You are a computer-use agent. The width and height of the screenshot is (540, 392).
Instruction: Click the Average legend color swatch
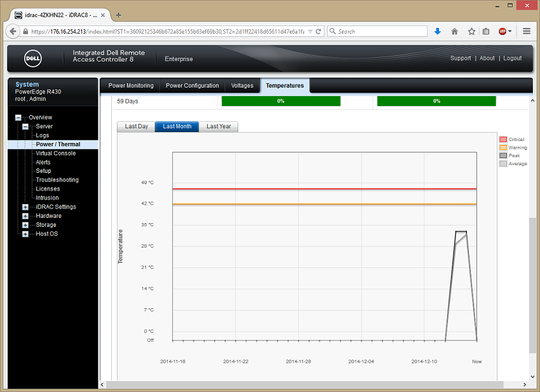coord(503,164)
